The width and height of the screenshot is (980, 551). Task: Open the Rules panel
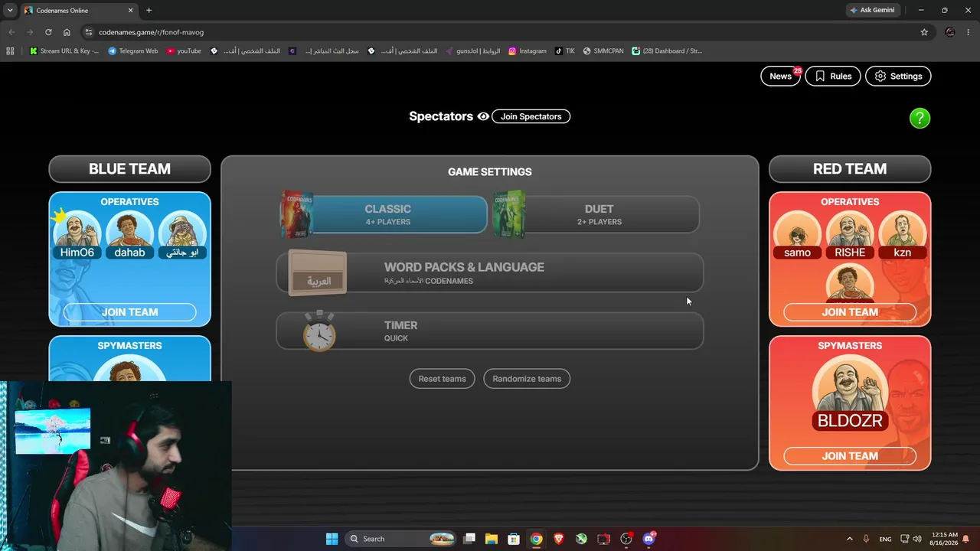tap(833, 76)
